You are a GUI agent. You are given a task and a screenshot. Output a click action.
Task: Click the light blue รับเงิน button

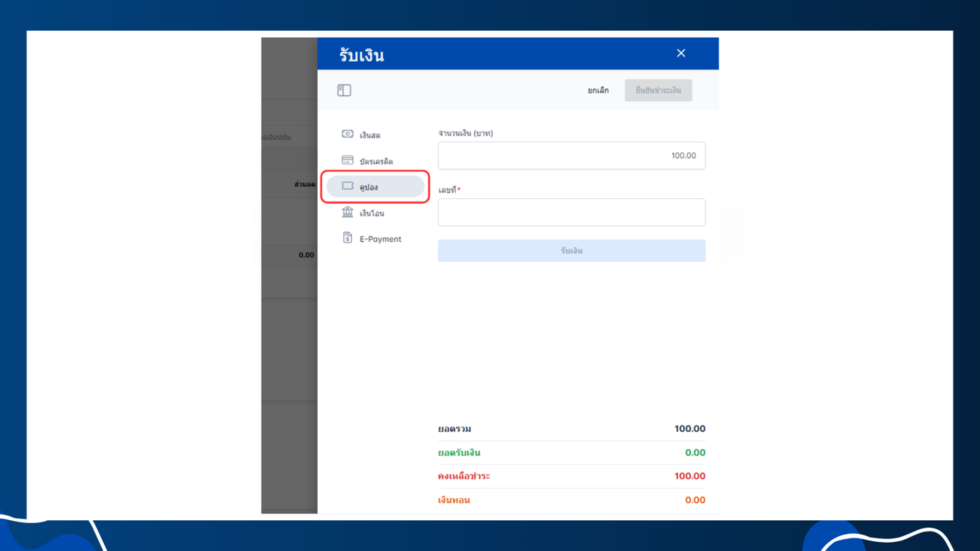click(571, 251)
